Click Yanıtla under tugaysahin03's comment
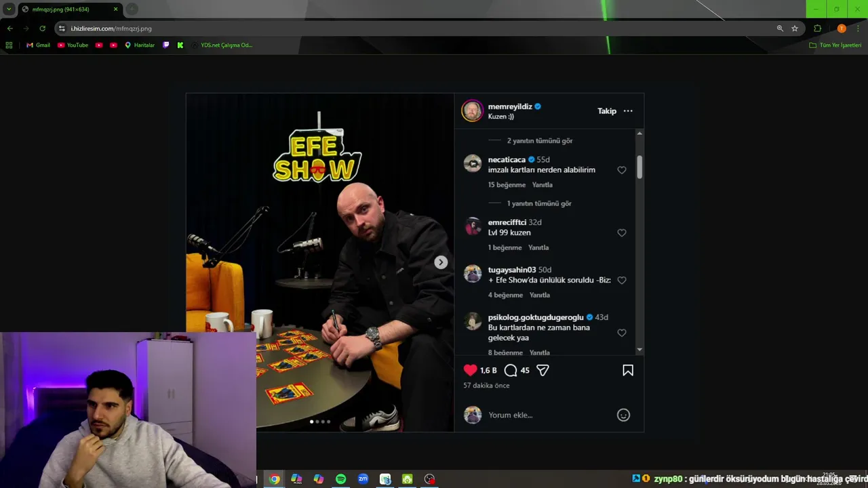 click(539, 296)
